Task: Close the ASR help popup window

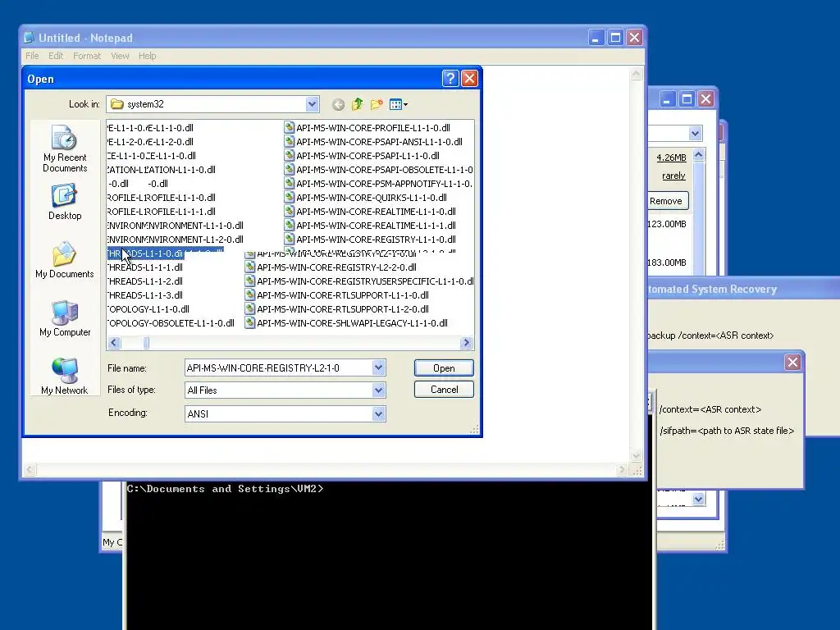Action: click(793, 362)
